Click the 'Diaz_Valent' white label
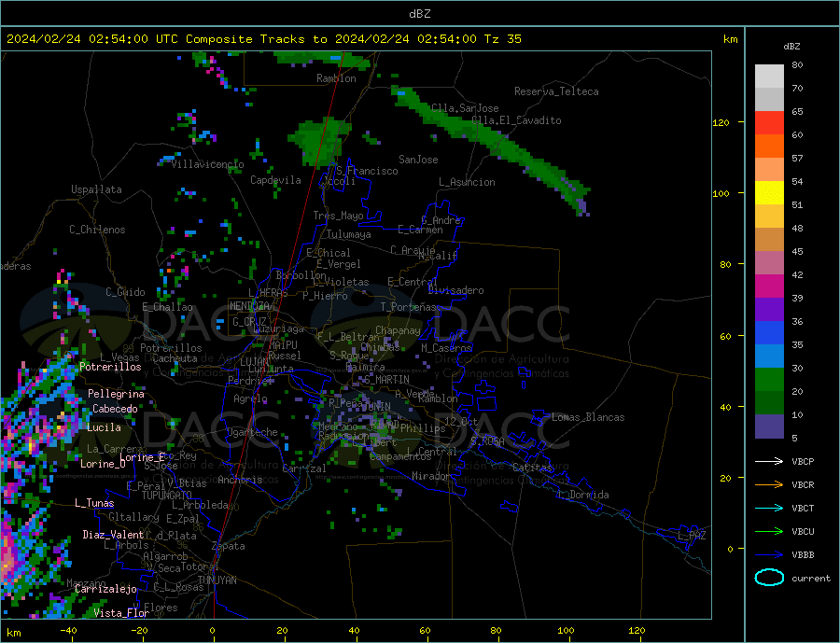This screenshot has height=643, width=840. [113, 535]
